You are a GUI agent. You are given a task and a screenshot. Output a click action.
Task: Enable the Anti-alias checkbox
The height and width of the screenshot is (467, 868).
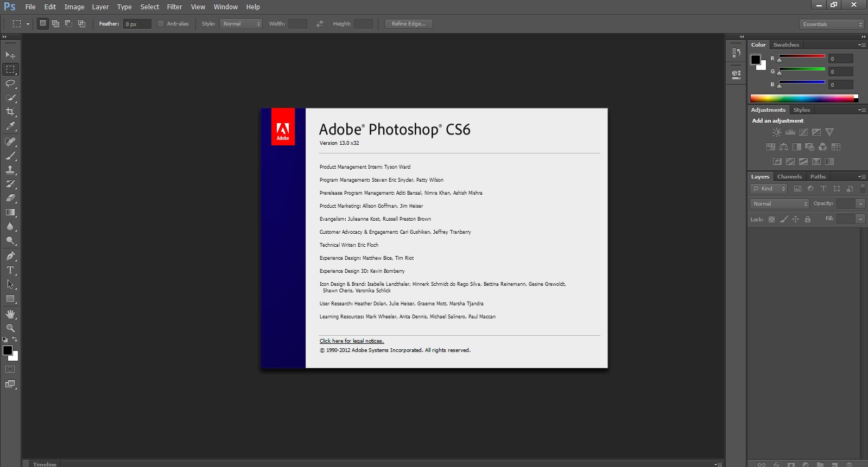(x=161, y=24)
